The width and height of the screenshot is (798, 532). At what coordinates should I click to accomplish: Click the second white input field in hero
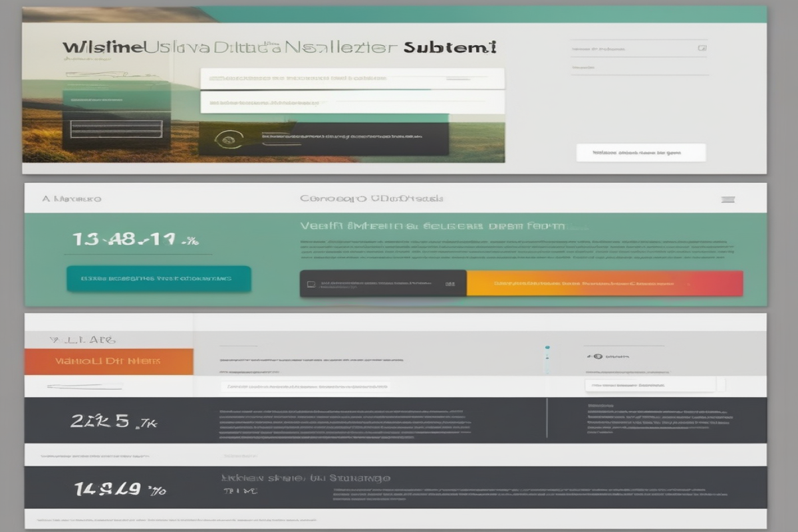point(352,103)
